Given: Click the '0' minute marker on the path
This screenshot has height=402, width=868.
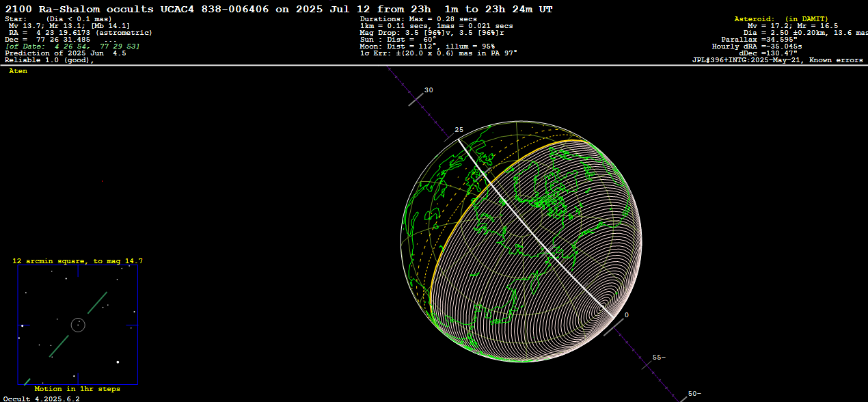Looking at the screenshot, I should click(626, 315).
